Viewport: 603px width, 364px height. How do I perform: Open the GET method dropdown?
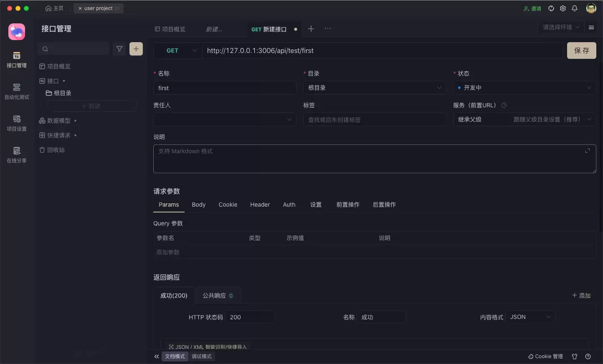[178, 51]
